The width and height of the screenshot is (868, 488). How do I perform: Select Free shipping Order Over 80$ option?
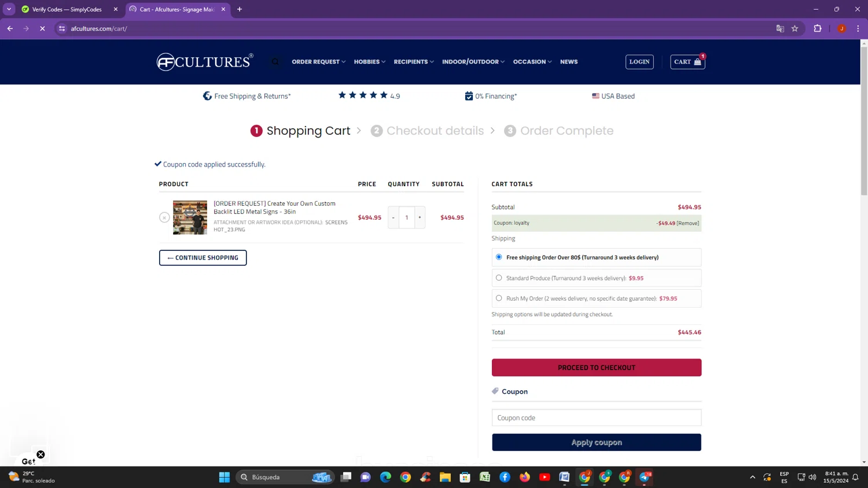click(x=499, y=257)
